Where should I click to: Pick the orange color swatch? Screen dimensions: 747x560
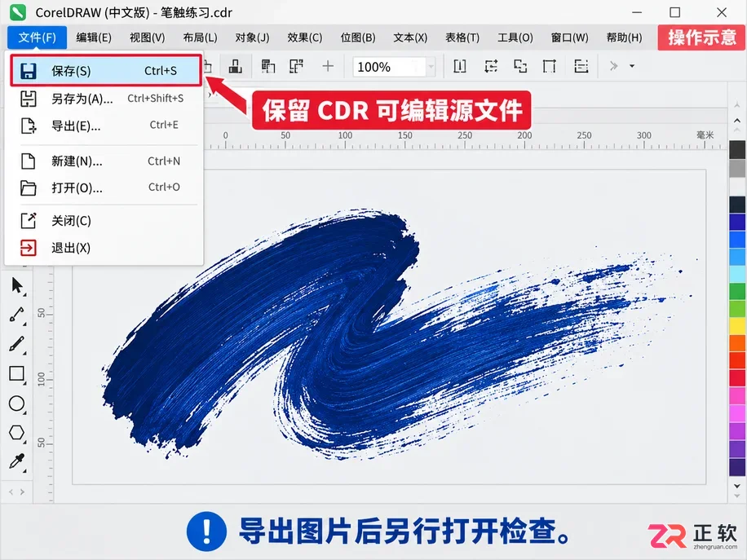(737, 344)
